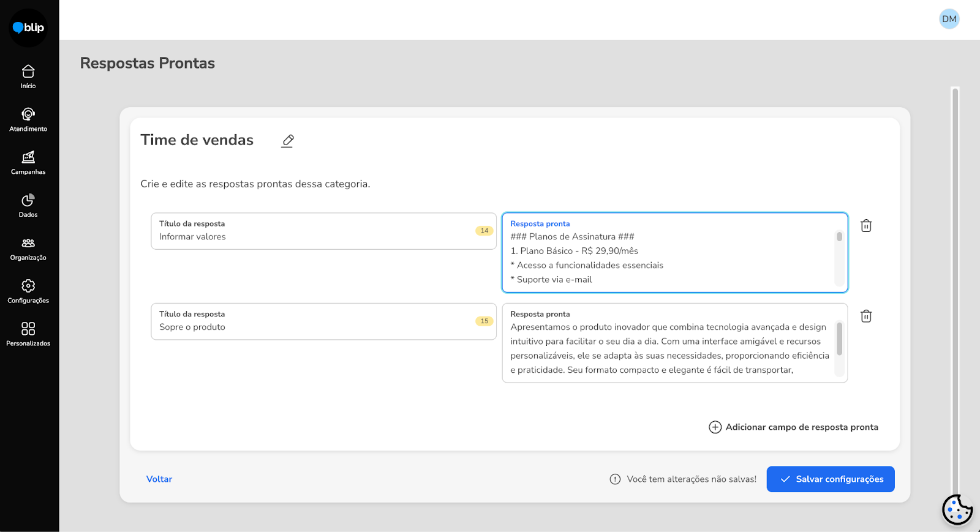Click the Blip logo in sidebar

pyautogui.click(x=28, y=28)
